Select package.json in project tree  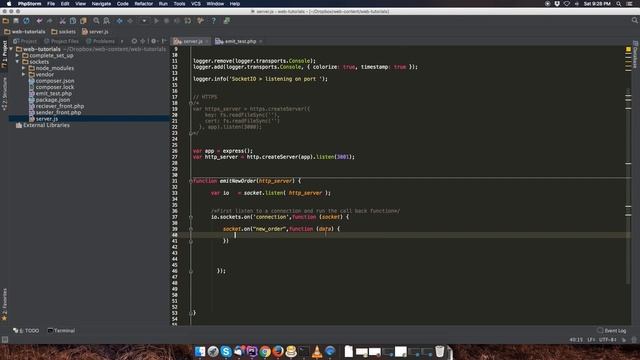tap(49, 100)
